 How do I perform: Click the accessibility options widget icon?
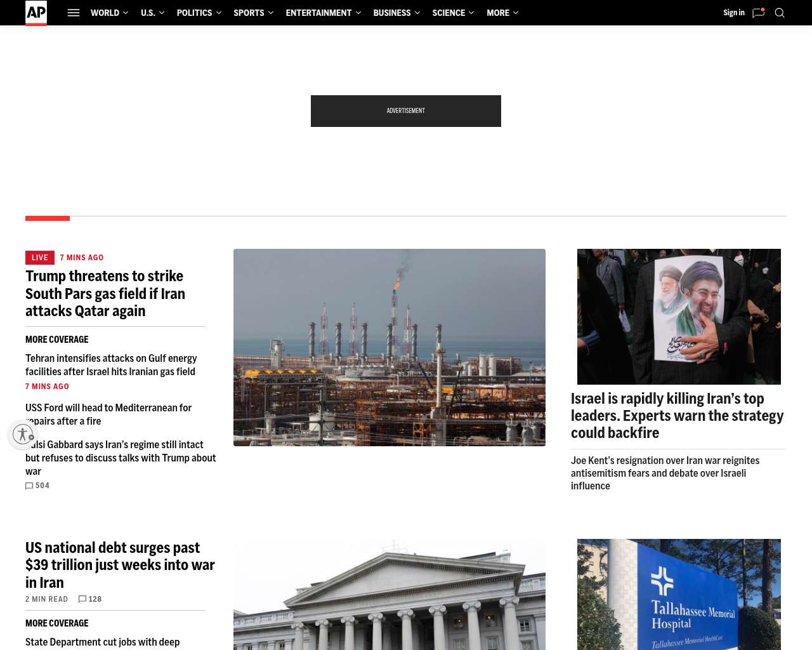tap(23, 434)
